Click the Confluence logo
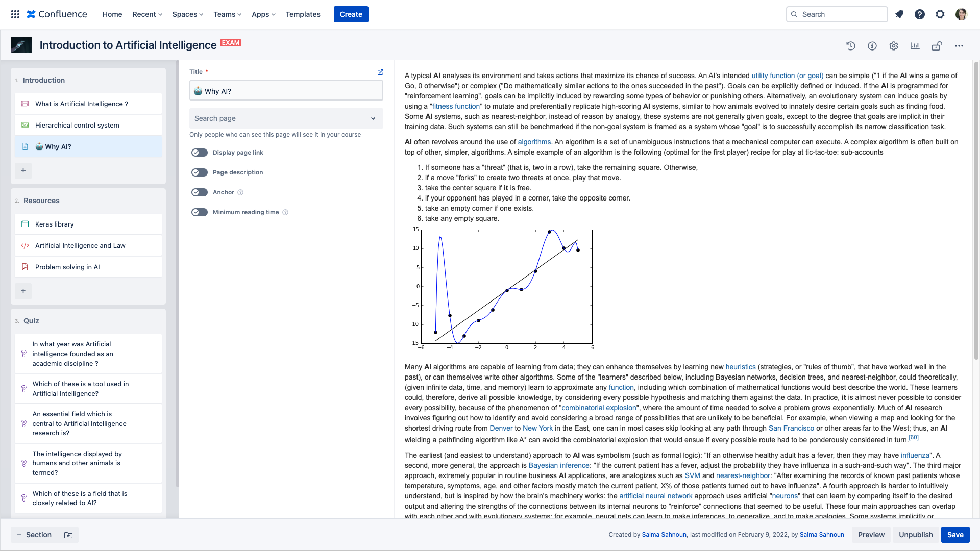 57,14
